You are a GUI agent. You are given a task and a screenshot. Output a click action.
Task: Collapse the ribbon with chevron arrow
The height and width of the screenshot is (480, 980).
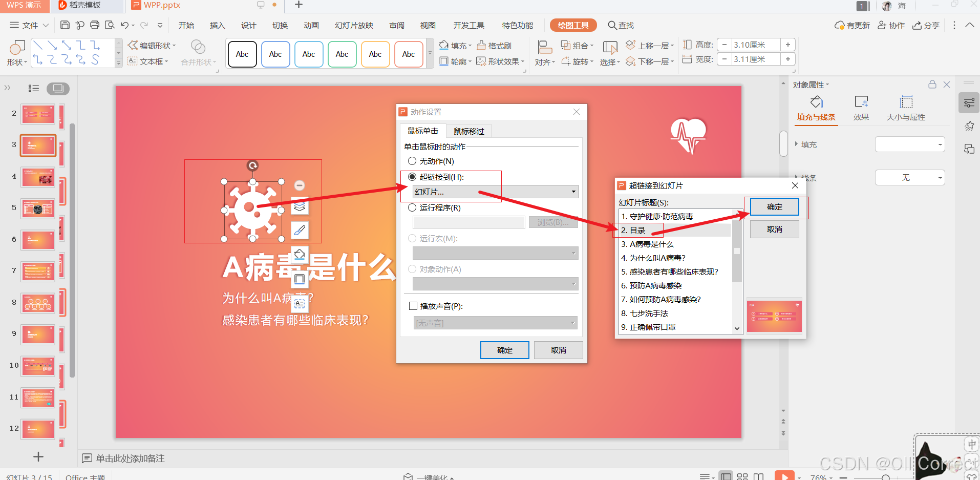tap(970, 25)
